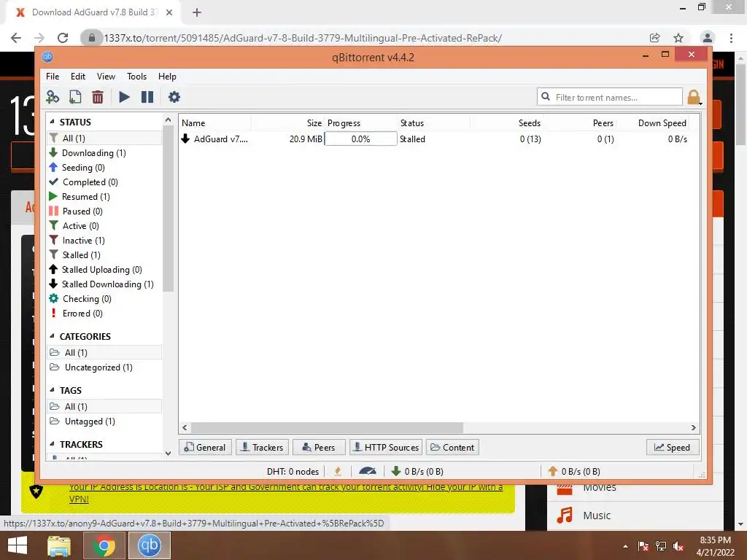Switch to the Trackers tab
This screenshot has width=747, height=560.
click(x=262, y=447)
